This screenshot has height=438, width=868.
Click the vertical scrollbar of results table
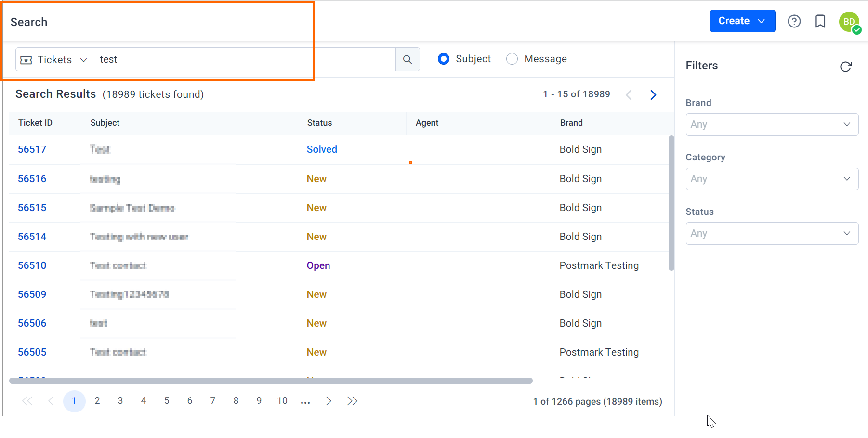point(671,203)
